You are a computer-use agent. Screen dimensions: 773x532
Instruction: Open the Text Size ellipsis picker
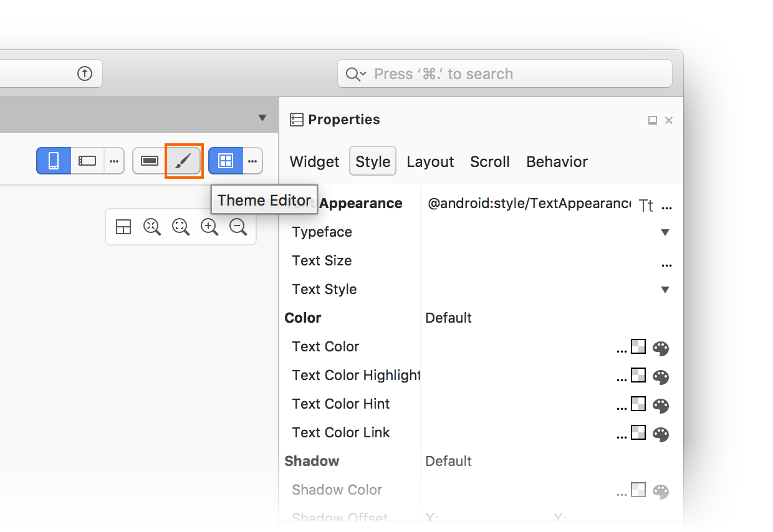(666, 264)
